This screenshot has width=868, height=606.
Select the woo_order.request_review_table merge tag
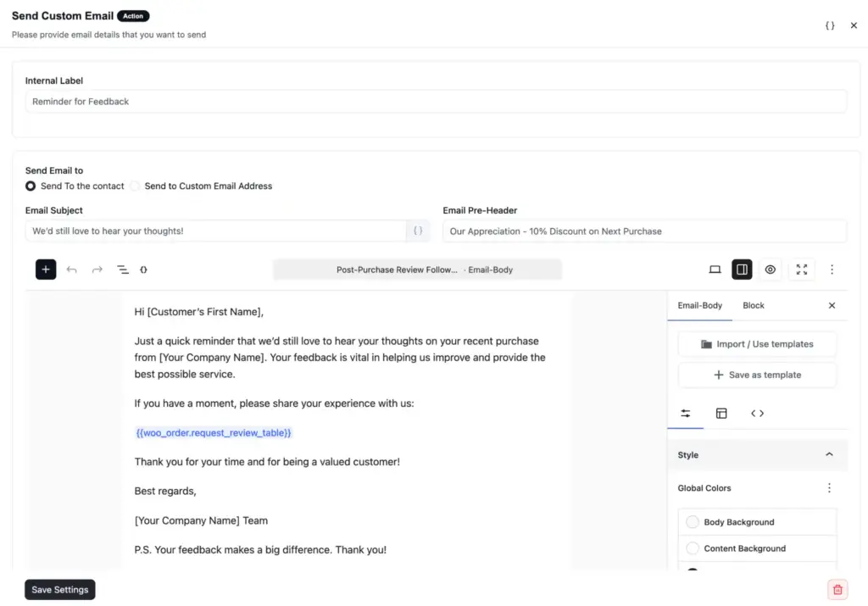(213, 433)
